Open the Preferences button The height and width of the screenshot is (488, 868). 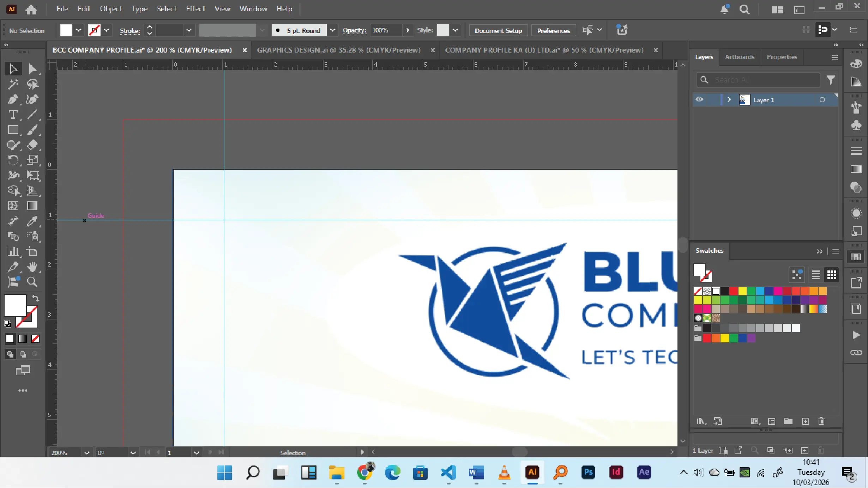553,31
